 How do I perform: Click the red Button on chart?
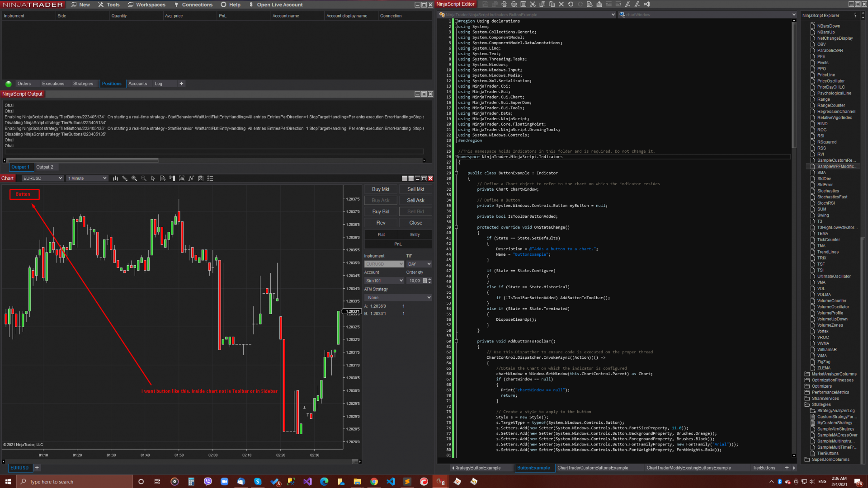click(x=24, y=194)
